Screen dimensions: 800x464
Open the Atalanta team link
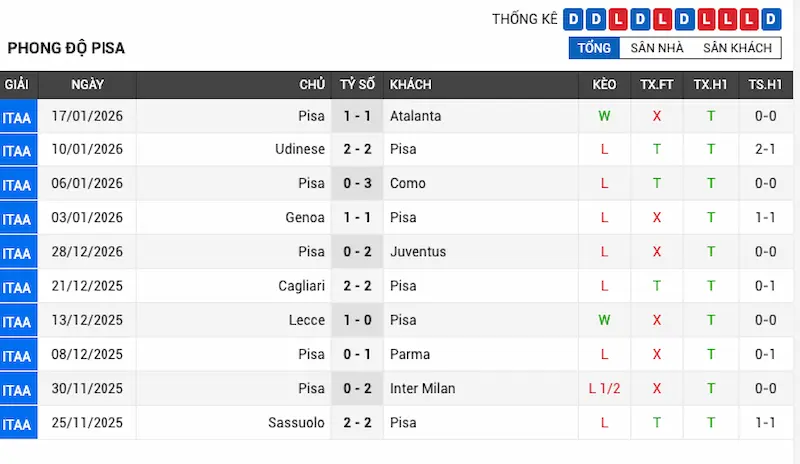point(415,116)
